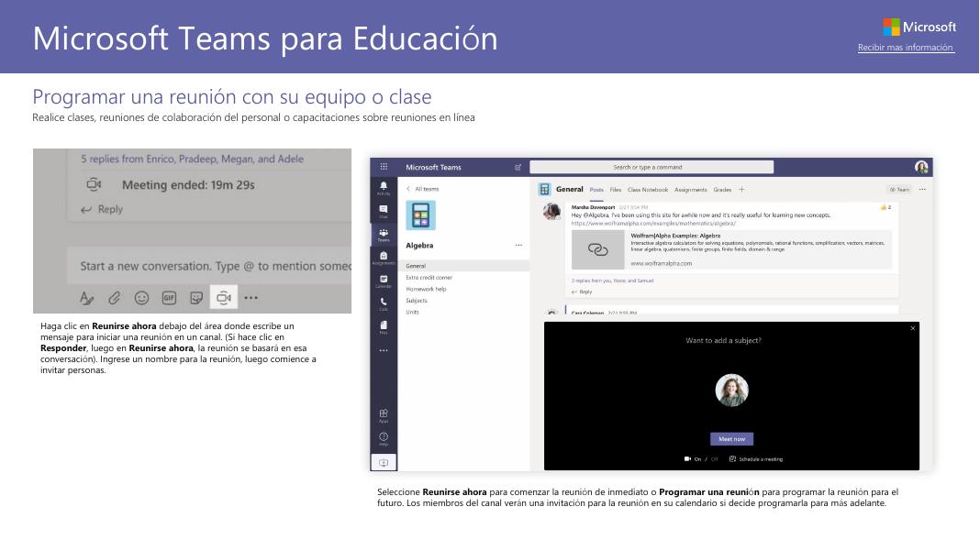This screenshot has height=551, width=980.
Task: Click the meeting preview participant photo
Action: click(731, 391)
